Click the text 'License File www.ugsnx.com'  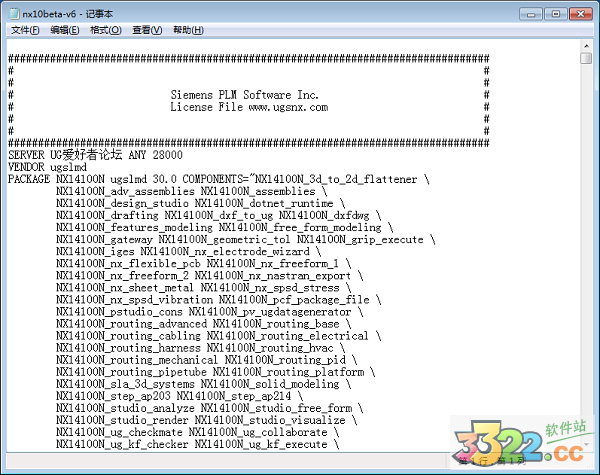click(249, 107)
